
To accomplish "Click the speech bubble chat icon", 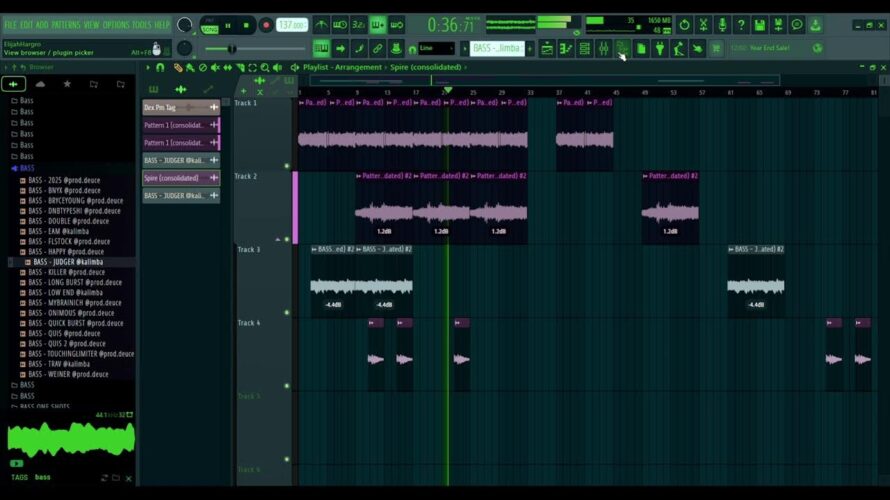I will tap(797, 25).
